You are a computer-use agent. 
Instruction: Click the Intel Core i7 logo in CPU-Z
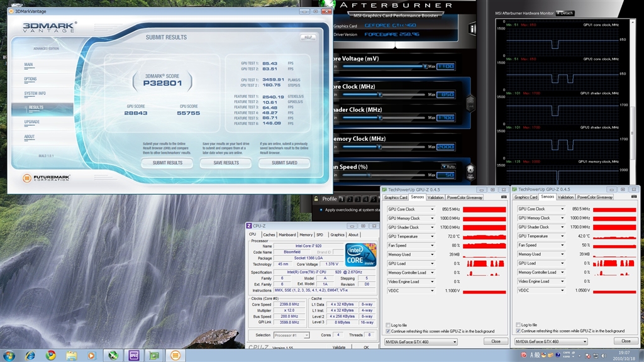(x=360, y=255)
